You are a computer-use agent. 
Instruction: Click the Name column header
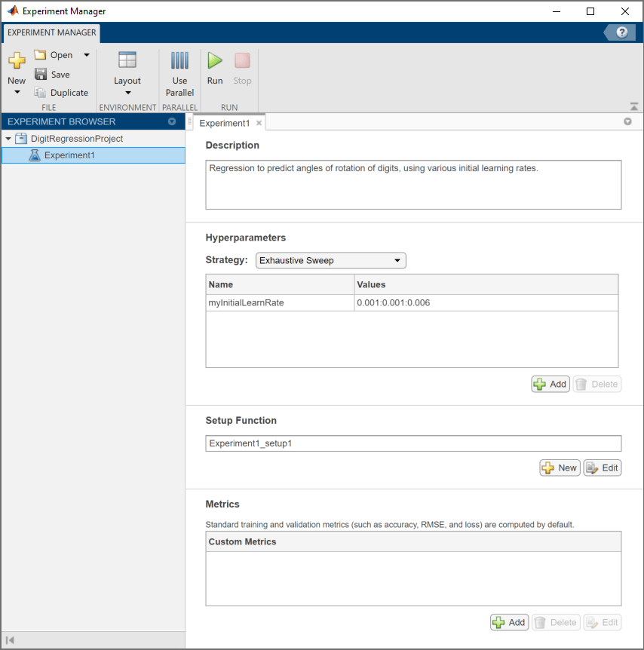point(280,284)
